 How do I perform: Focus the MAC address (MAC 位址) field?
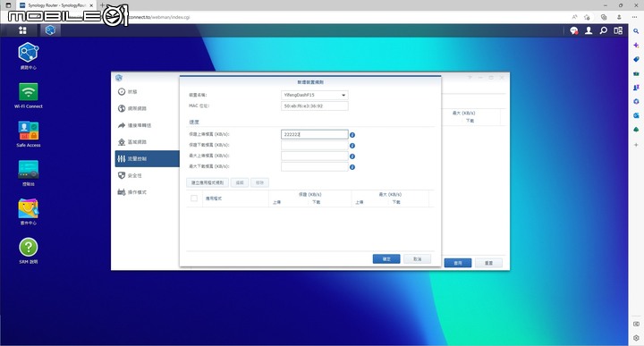pos(315,105)
